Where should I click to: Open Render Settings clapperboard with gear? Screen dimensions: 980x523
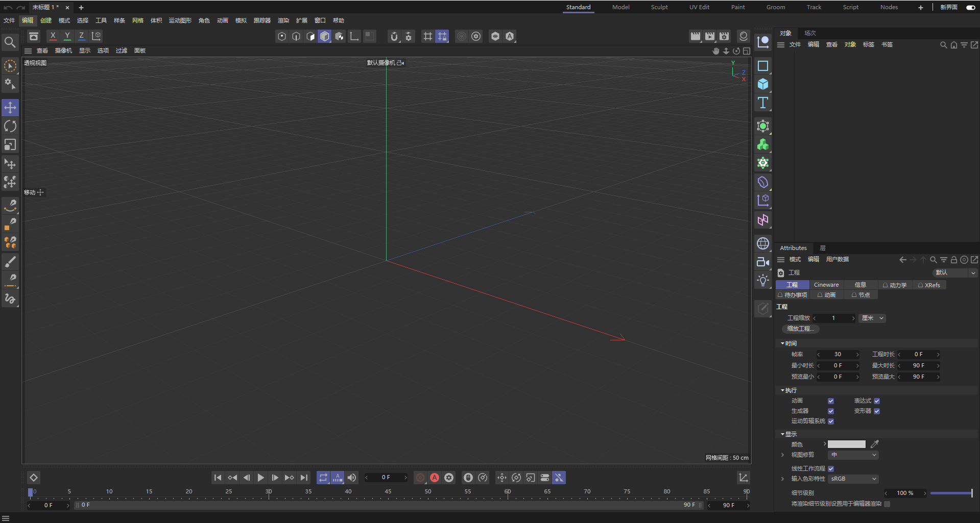coord(724,36)
